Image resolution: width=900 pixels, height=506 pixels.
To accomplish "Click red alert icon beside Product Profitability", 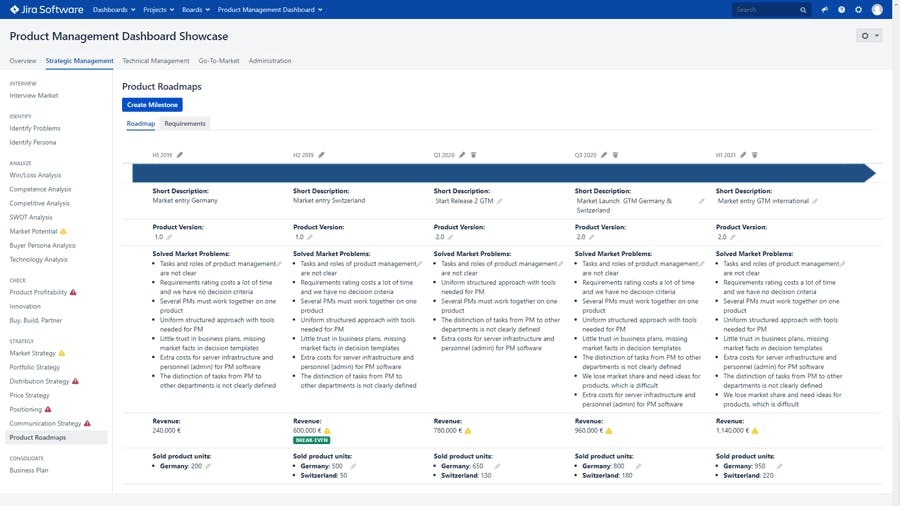I will point(73,293).
